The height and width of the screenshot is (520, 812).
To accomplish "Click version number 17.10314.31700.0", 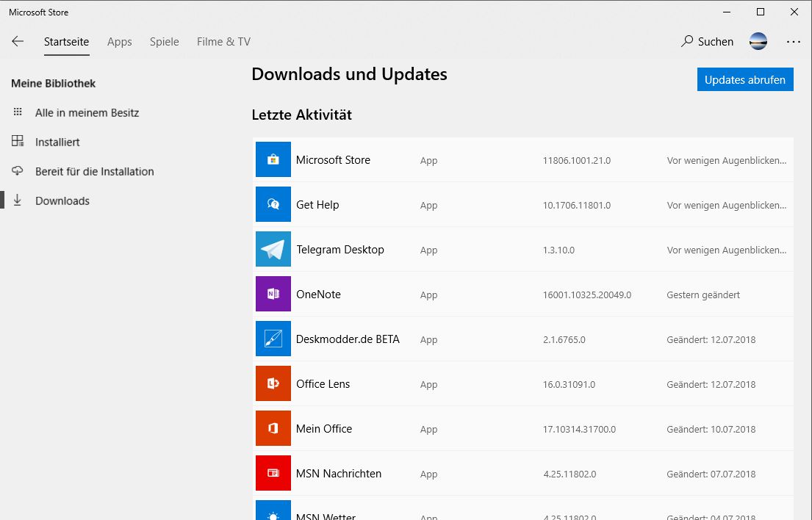I will pos(580,430).
